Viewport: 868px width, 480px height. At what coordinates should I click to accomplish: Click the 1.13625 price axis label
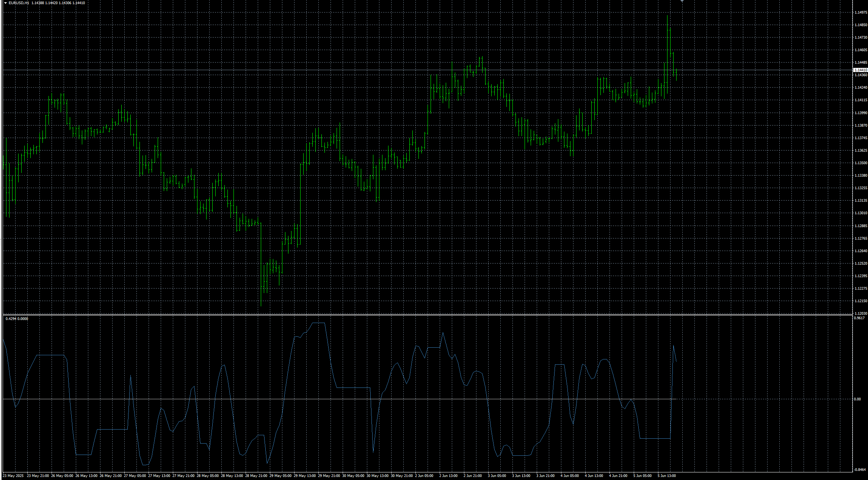tap(861, 151)
